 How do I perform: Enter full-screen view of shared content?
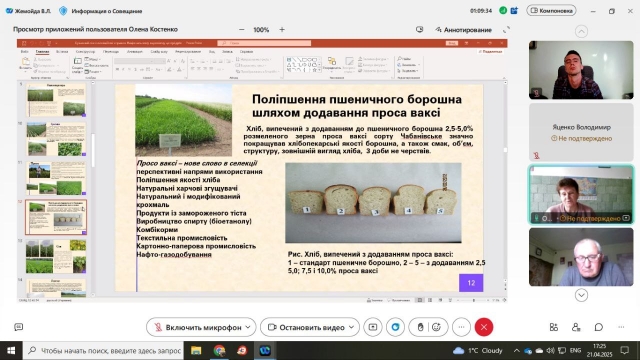tap(506, 29)
